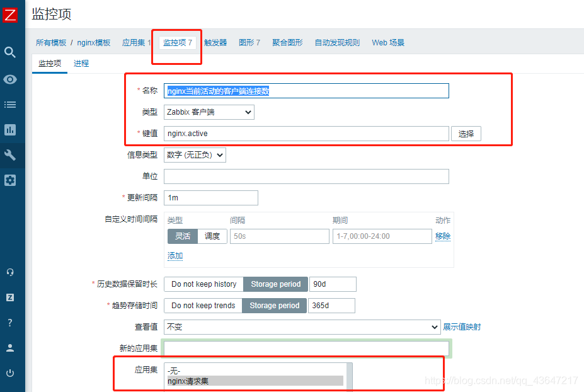Open Reports bar chart icon

coord(10,130)
